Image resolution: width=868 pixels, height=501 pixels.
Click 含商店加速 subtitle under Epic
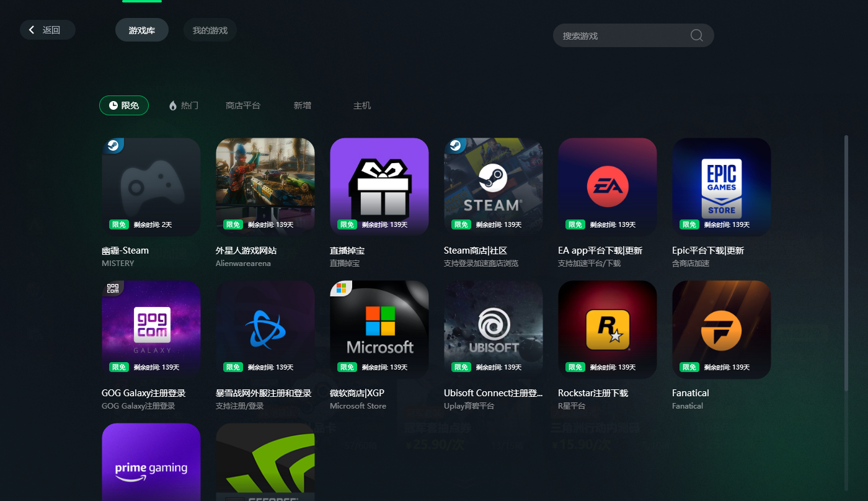tap(691, 264)
